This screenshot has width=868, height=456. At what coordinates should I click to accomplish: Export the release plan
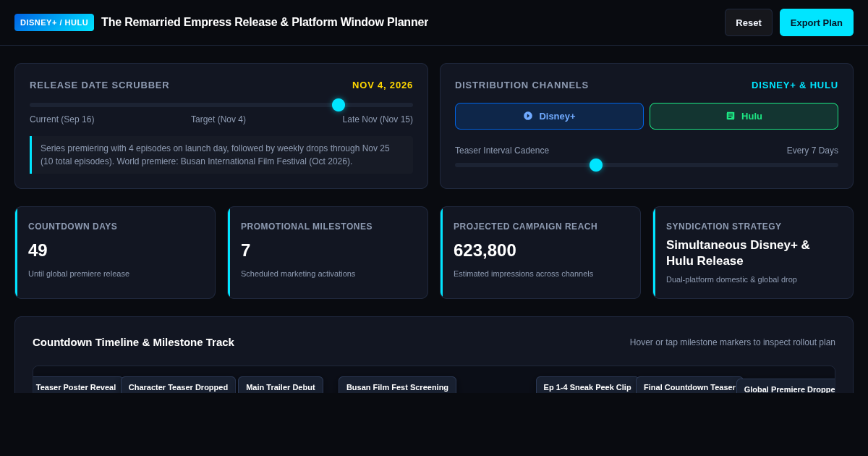coord(817,22)
